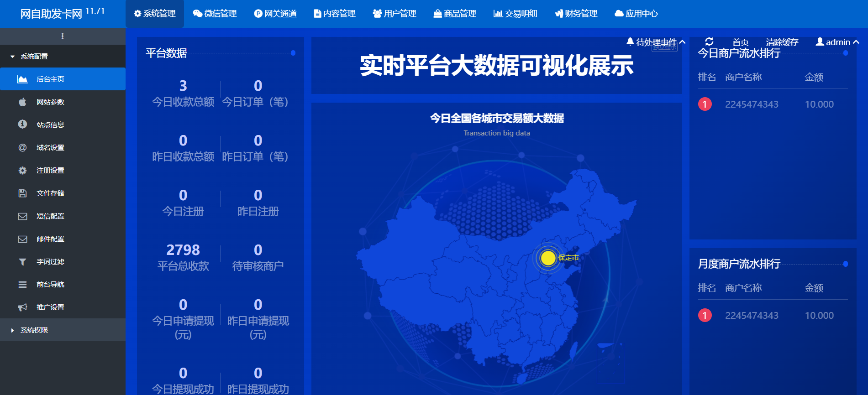
Task: Open 域名设置 page
Action: click(x=63, y=147)
